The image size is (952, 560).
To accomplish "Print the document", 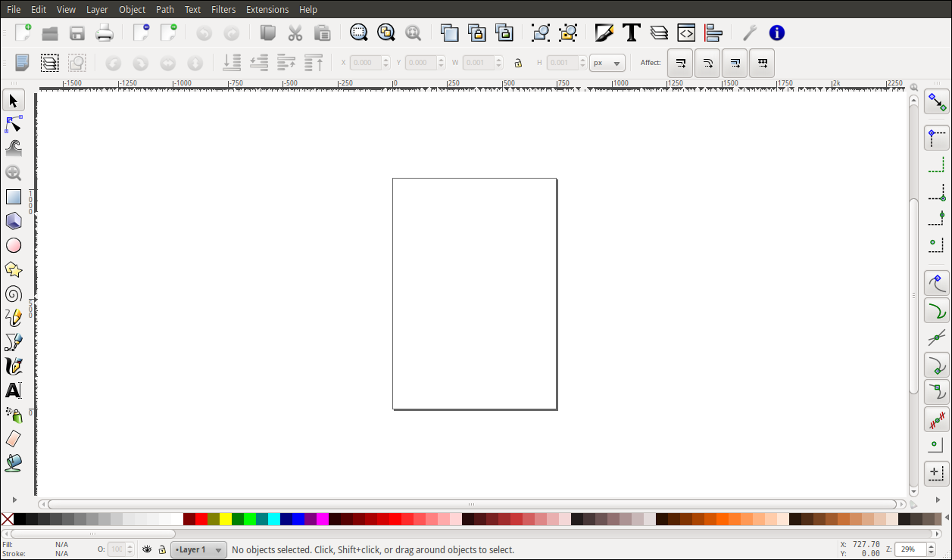I will (105, 33).
